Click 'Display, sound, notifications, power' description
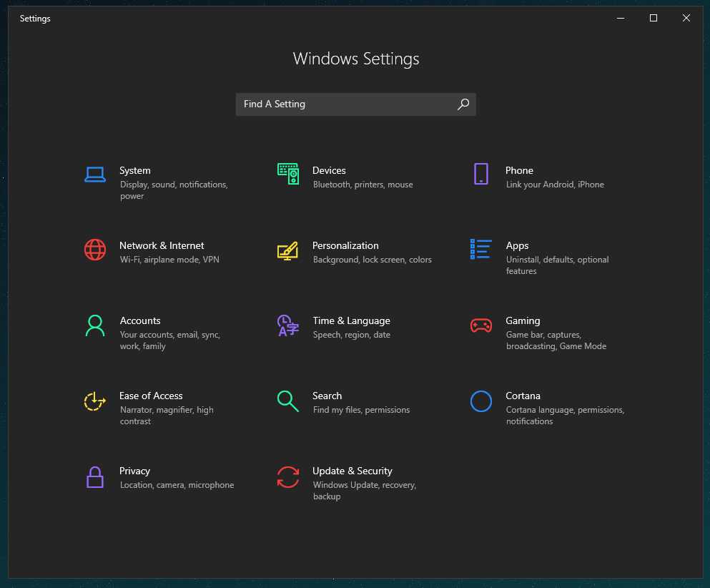 tap(174, 190)
